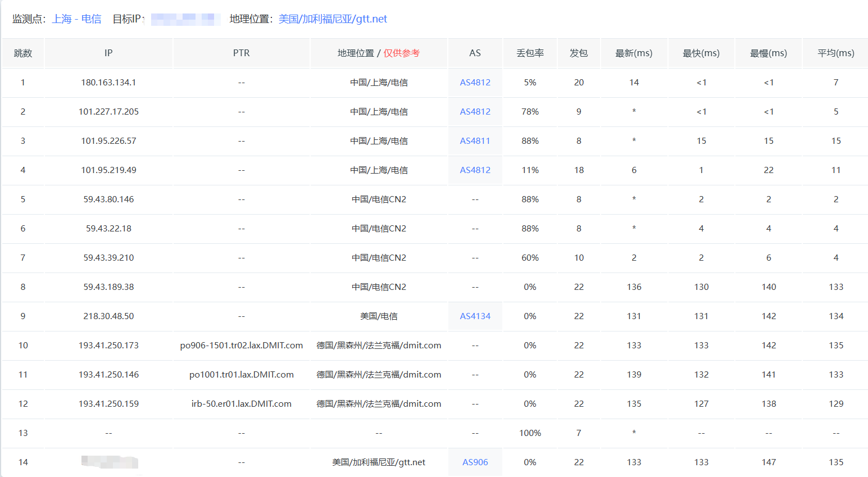
Task: Open AS4812 link in hop 1 row
Action: pyautogui.click(x=475, y=83)
